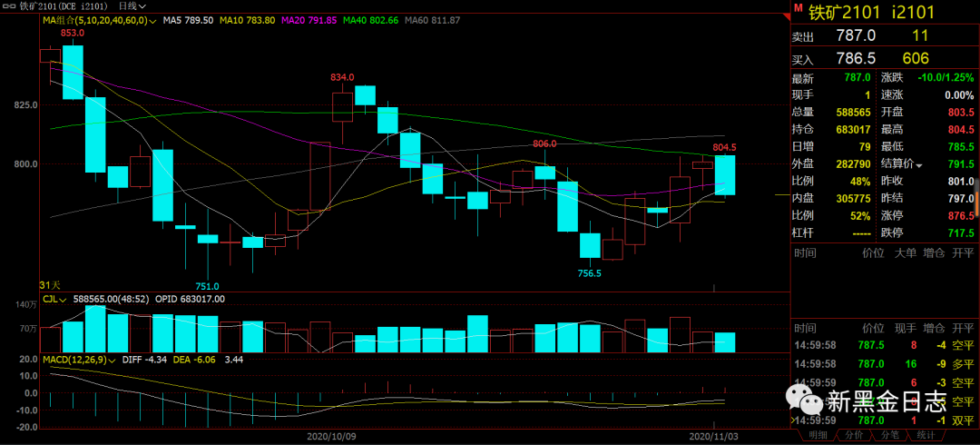Click the 开盘 value 803.5
980x445 pixels.
click(961, 113)
